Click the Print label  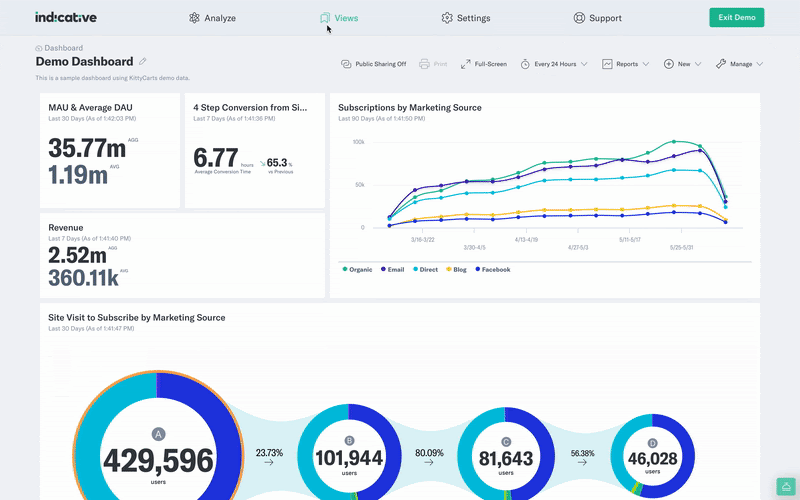click(440, 64)
